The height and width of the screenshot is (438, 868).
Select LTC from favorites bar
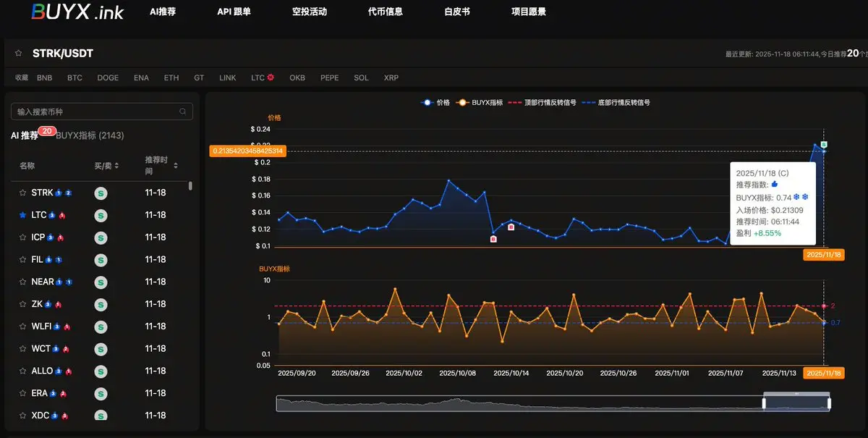[258, 77]
